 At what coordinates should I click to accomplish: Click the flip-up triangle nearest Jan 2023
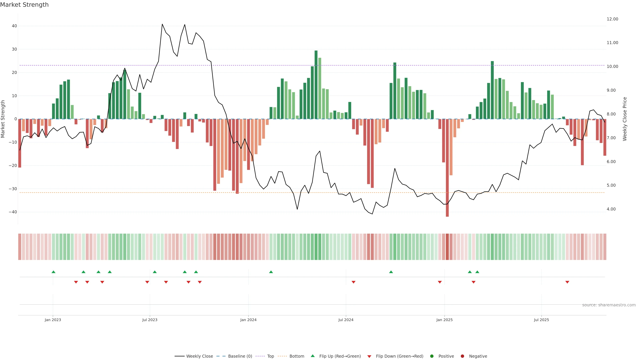click(x=53, y=272)
